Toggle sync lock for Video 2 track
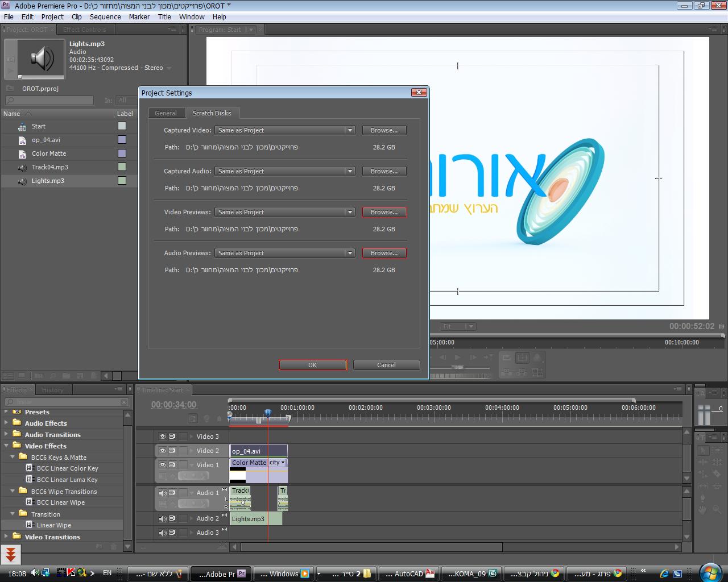This screenshot has width=728, height=582. coord(172,451)
